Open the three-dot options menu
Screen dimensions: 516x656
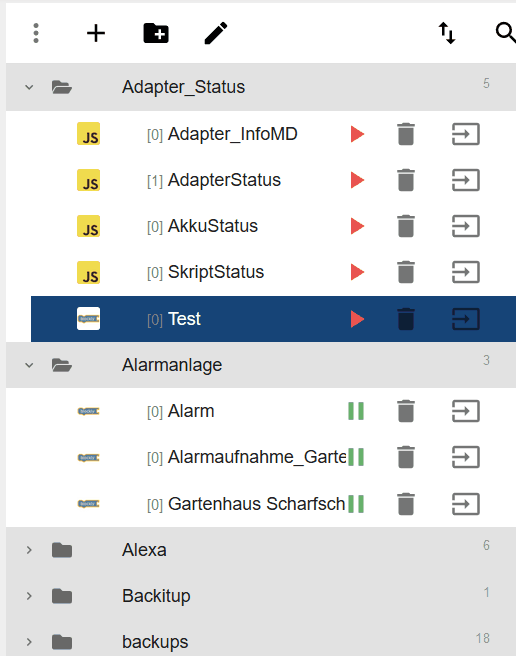(x=36, y=33)
